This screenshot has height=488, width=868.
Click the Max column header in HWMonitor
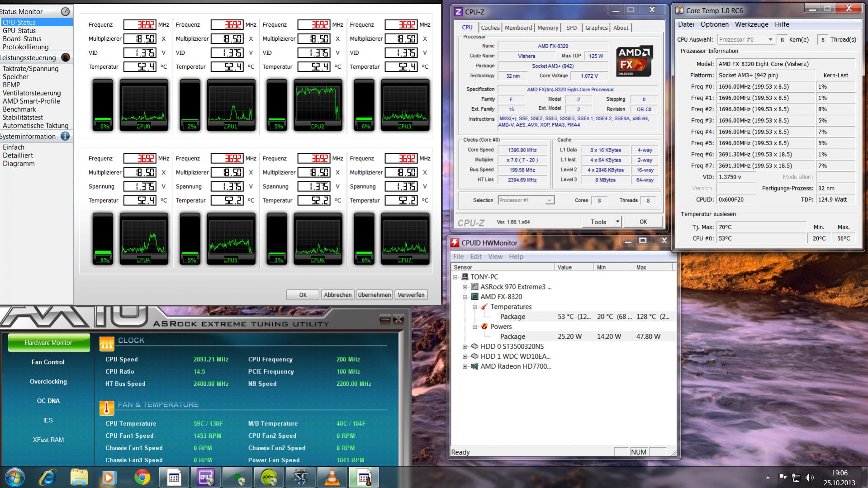(x=654, y=267)
